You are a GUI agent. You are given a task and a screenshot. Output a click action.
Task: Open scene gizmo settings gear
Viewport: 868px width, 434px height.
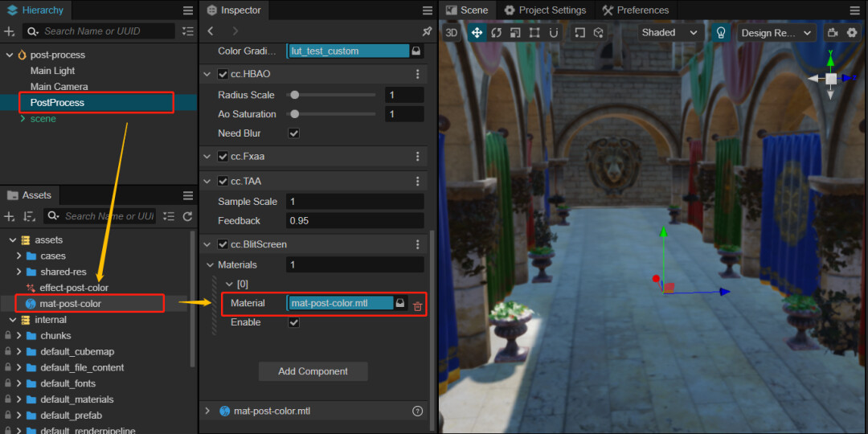852,33
